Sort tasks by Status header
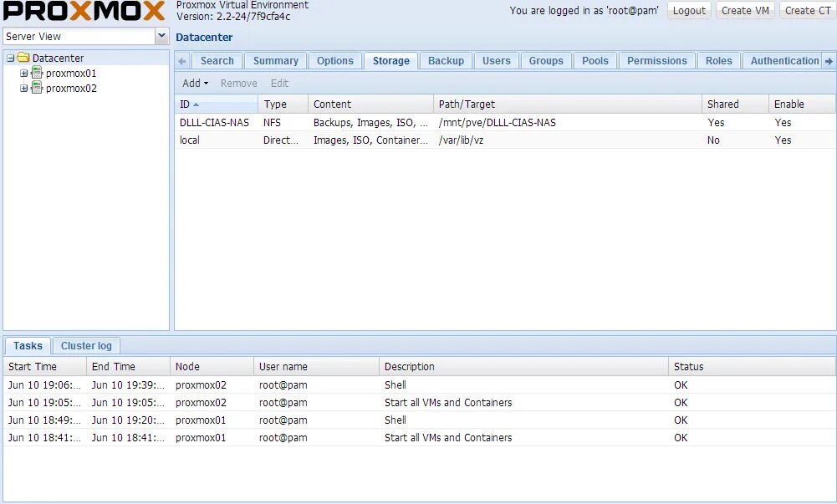 [752, 367]
